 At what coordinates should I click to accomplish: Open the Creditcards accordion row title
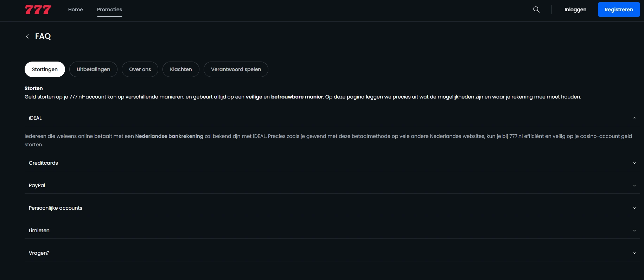(43, 163)
